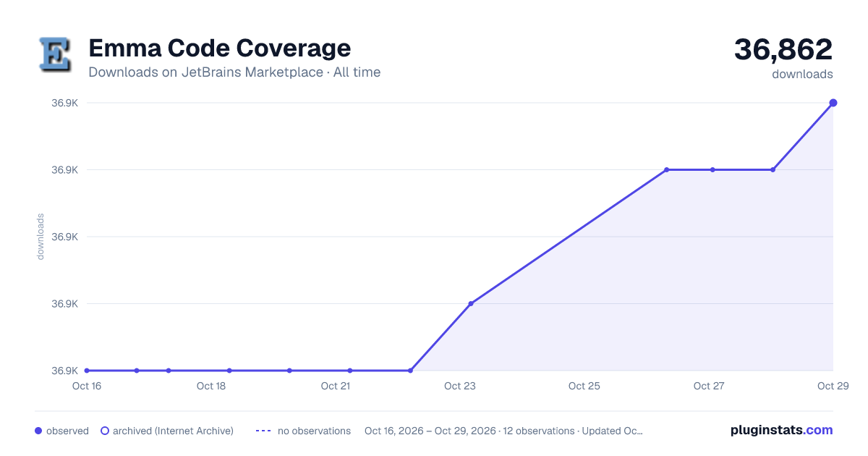Select the 'Emma Code Coverage' title
The width and height of the screenshot is (868, 456).
(219, 48)
